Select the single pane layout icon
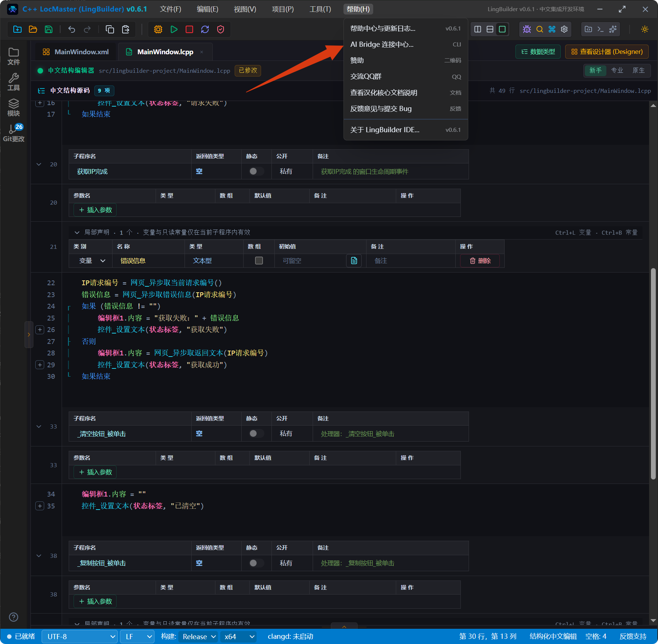 tap(502, 29)
